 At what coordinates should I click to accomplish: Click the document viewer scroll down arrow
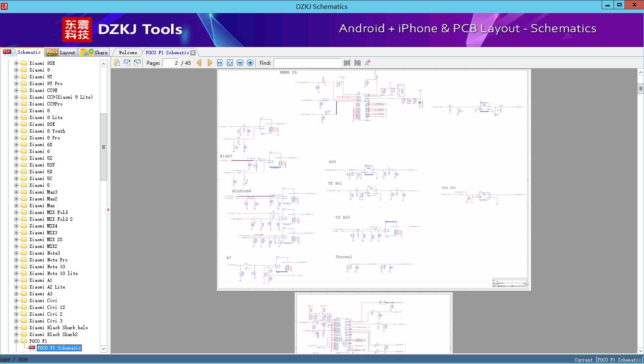click(641, 350)
